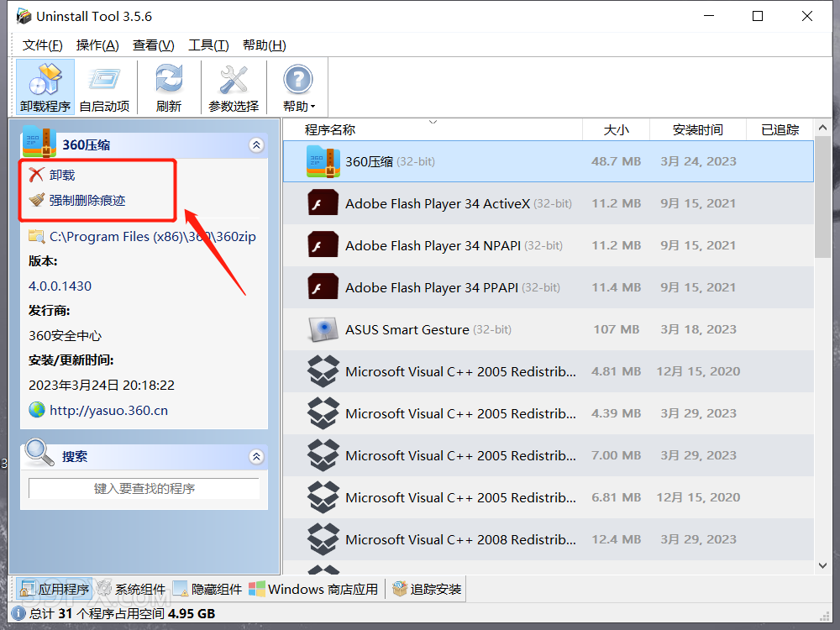
Task: Open 参数选择 preferences tool
Action: (234, 87)
